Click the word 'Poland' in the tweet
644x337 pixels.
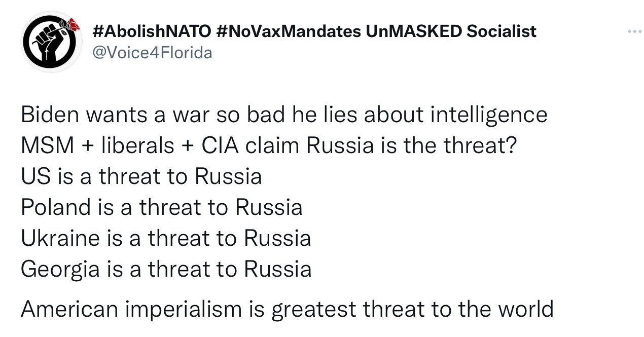tap(55, 207)
